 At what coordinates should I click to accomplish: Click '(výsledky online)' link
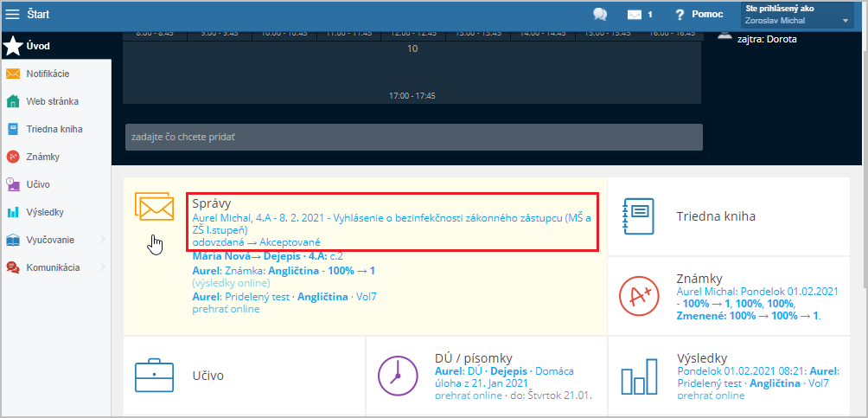point(231,283)
